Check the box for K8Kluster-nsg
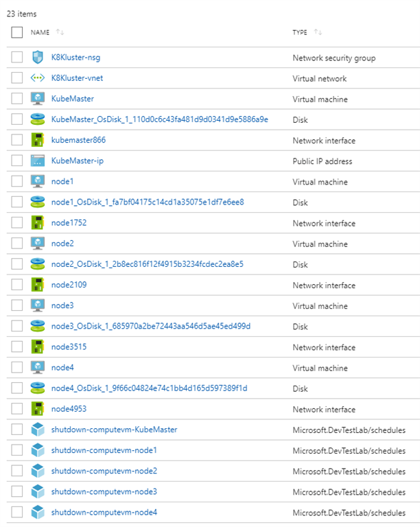The image size is (420, 527). coord(17,58)
